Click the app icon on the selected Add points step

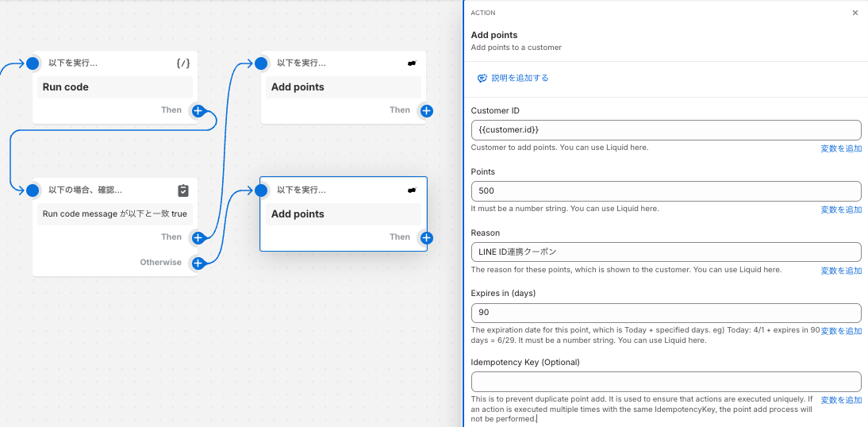412,190
